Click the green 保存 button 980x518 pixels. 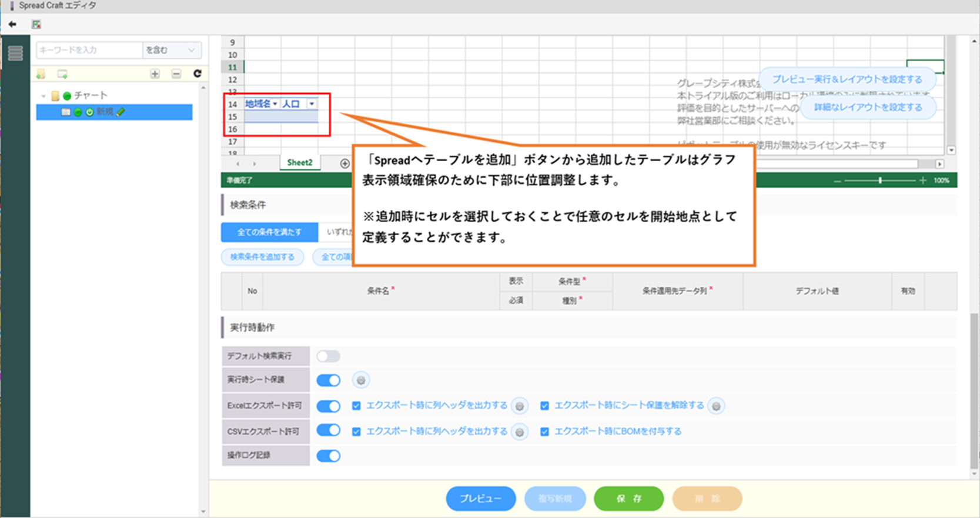point(628,499)
